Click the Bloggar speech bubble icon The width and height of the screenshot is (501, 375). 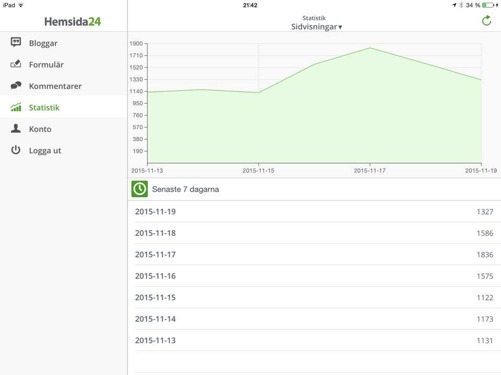(16, 42)
